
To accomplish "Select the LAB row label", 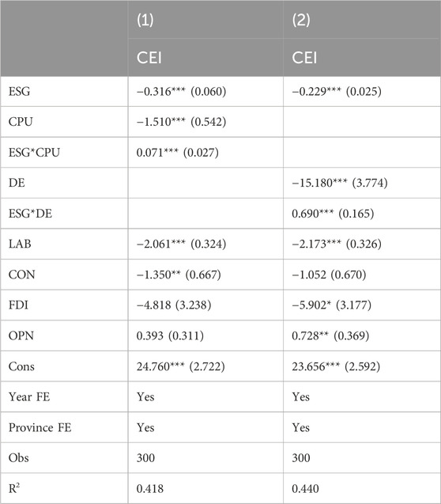I will 20,244.
